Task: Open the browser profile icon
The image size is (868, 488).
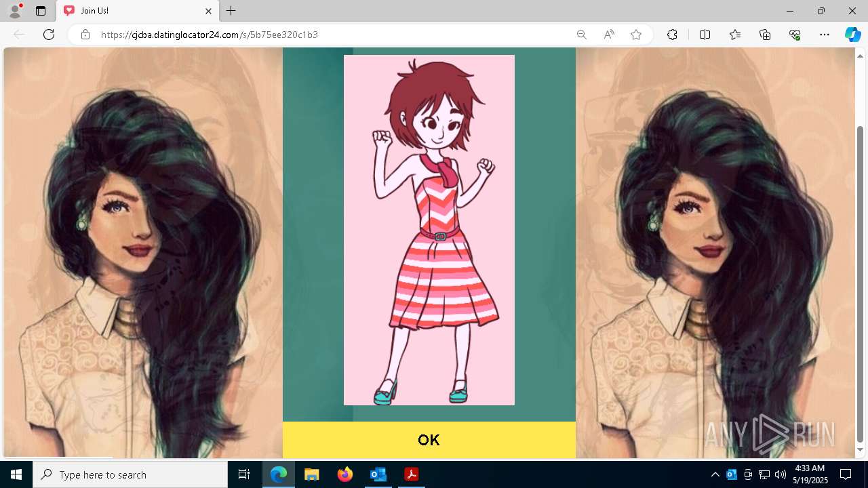Action: coord(15,11)
